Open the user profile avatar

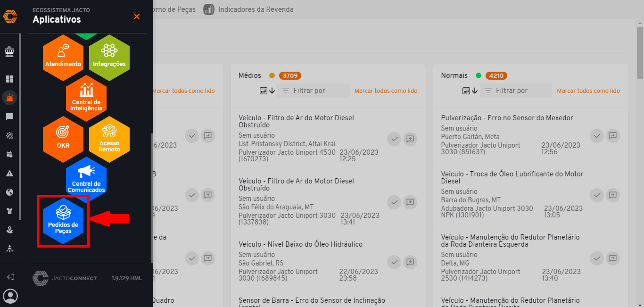10,296
